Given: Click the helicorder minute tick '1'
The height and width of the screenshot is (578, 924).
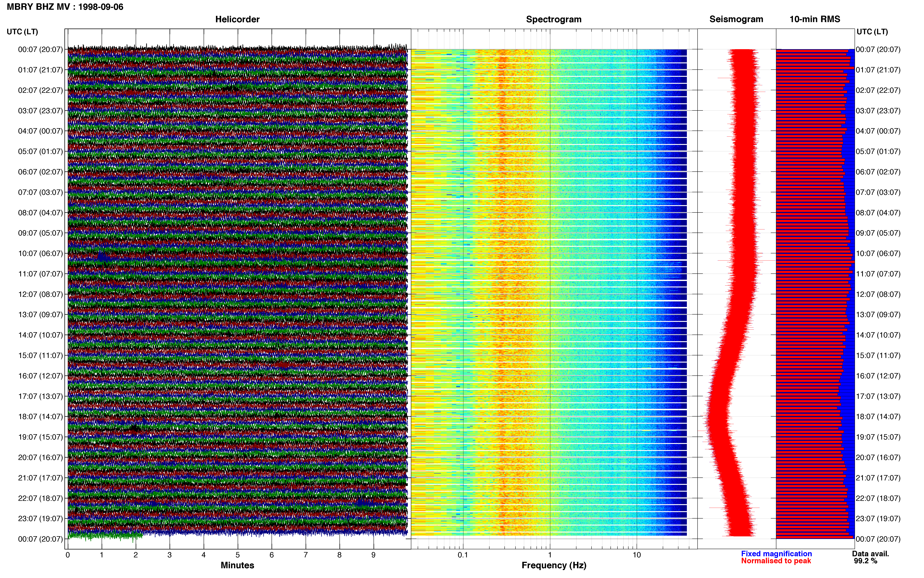Looking at the screenshot, I should [x=102, y=555].
